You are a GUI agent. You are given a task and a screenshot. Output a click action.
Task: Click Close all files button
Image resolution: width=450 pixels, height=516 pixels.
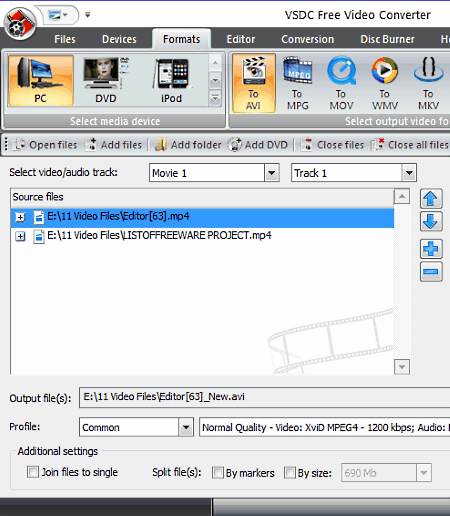point(410,145)
